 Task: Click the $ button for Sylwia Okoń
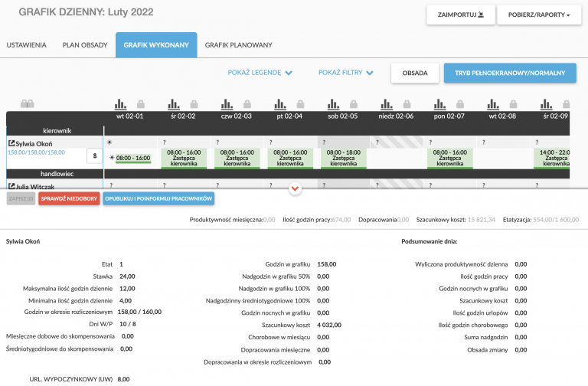94,155
